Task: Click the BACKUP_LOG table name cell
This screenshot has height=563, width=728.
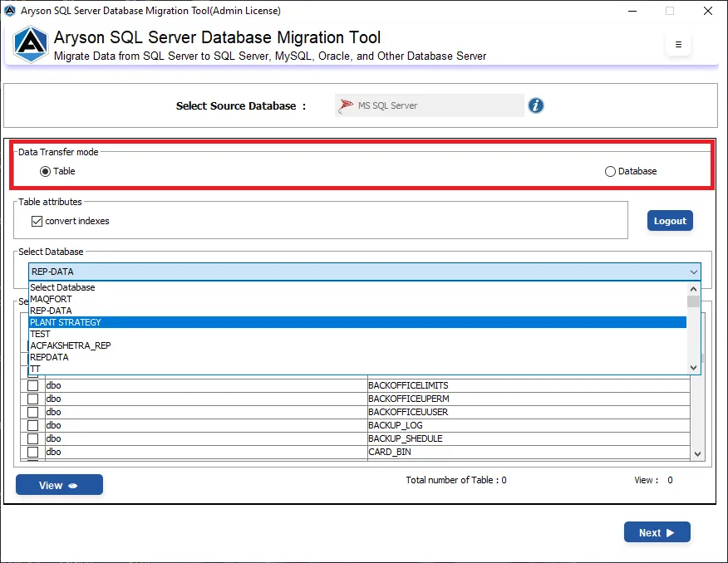Action: [529, 425]
